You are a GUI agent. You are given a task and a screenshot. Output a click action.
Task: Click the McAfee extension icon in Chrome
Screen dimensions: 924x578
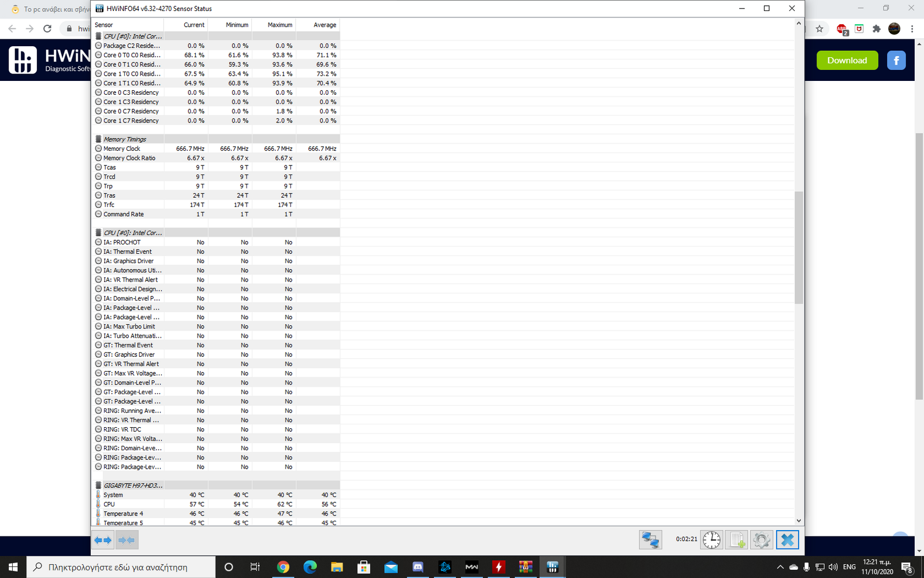859,29
